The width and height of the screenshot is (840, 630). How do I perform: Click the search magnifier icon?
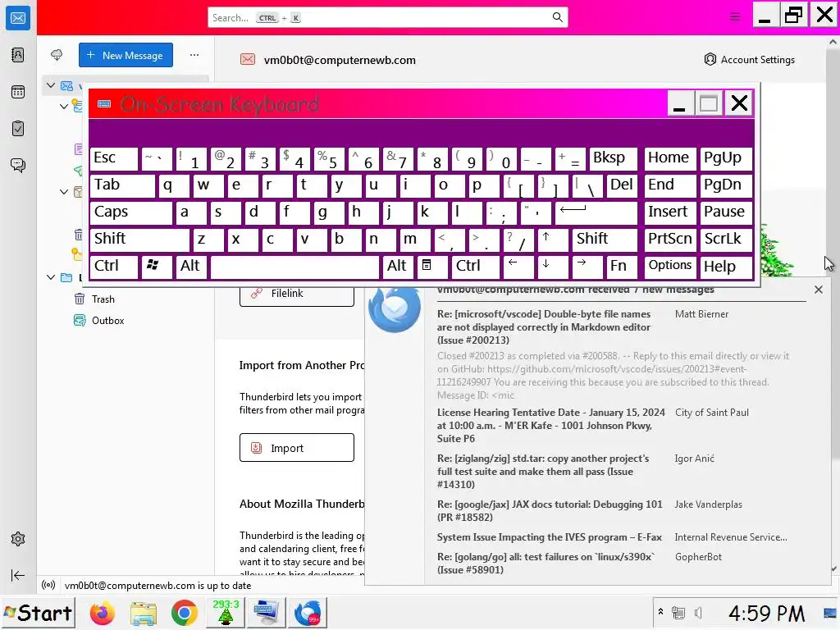click(557, 17)
